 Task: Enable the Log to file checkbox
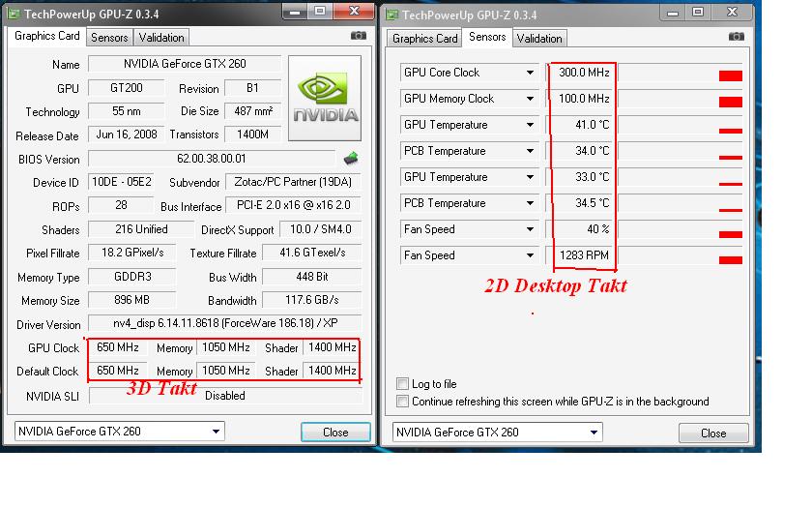402,383
